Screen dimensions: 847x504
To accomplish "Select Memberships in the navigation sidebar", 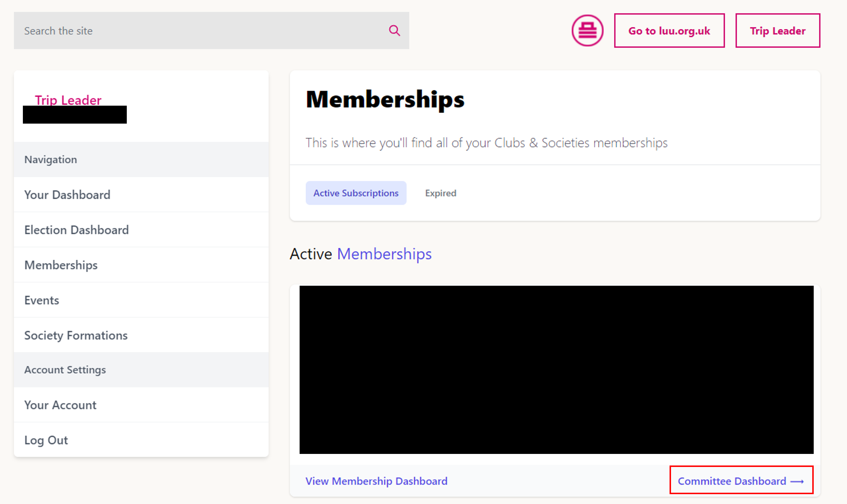I will point(61,265).
